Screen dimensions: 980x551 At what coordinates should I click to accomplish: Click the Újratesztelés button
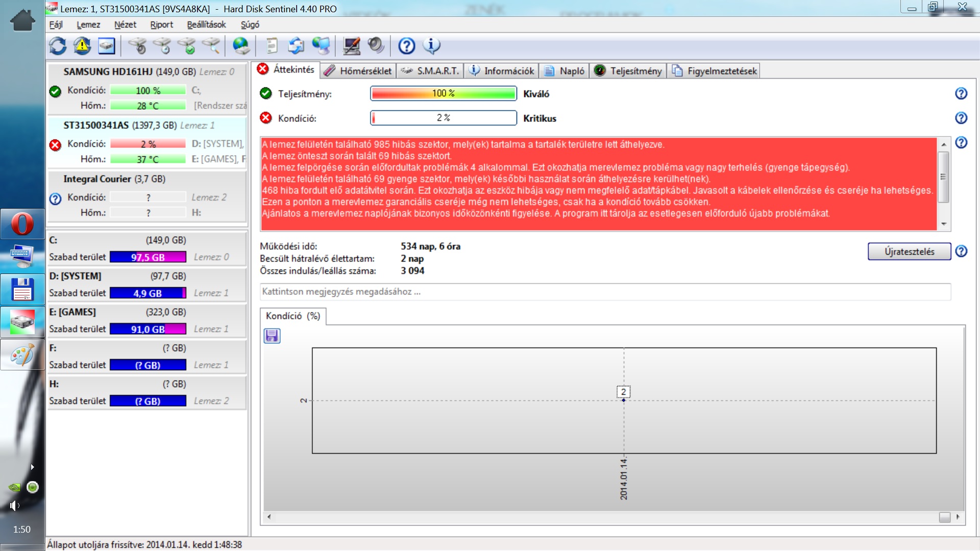[909, 252]
